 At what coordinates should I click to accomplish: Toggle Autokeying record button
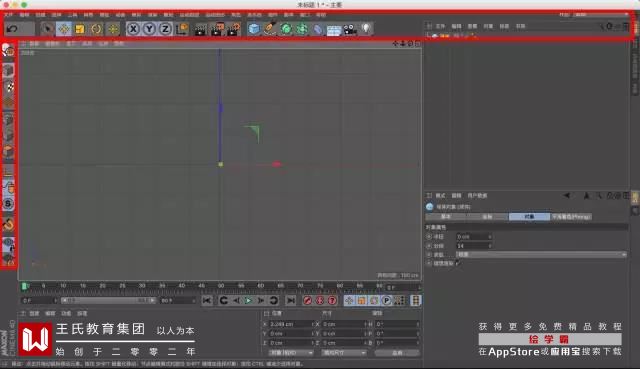tap(320, 301)
